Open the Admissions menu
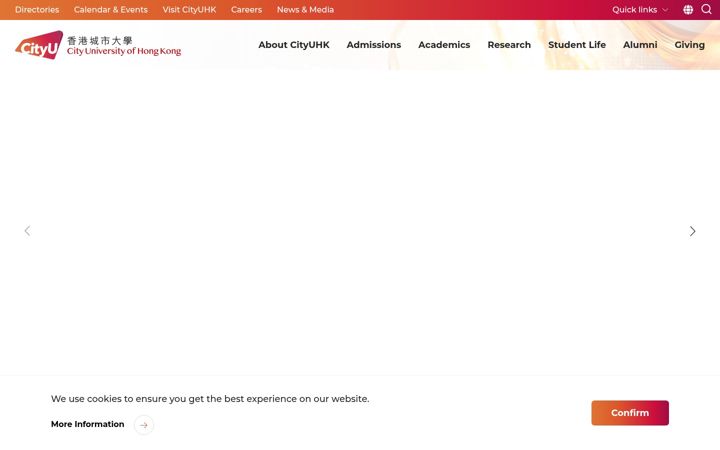The width and height of the screenshot is (720, 450). pyautogui.click(x=374, y=45)
